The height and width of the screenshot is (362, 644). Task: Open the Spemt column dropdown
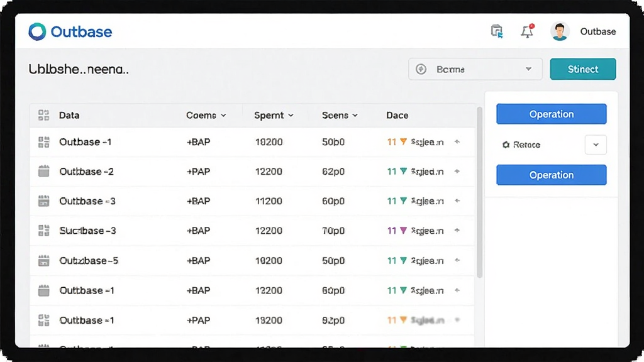(274, 116)
